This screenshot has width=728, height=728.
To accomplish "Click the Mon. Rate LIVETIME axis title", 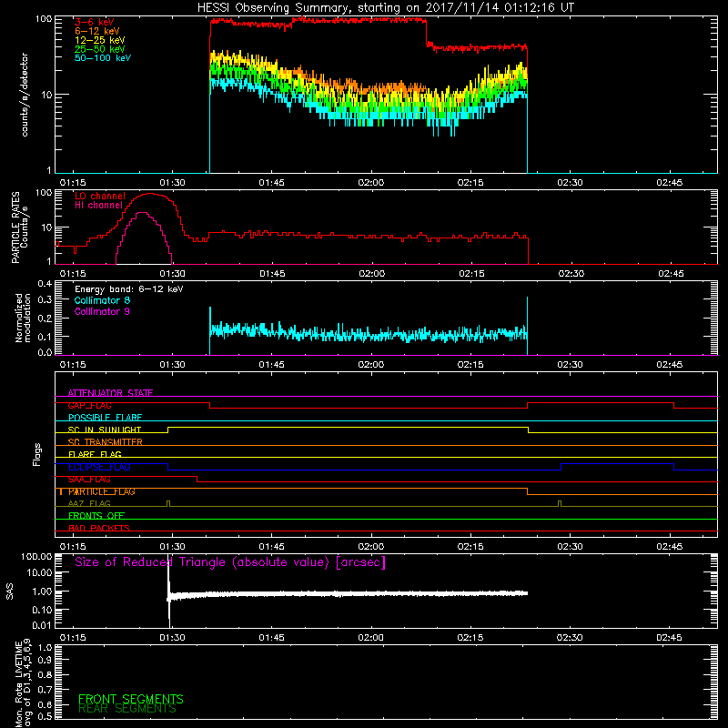I will pyautogui.click(x=24, y=682).
